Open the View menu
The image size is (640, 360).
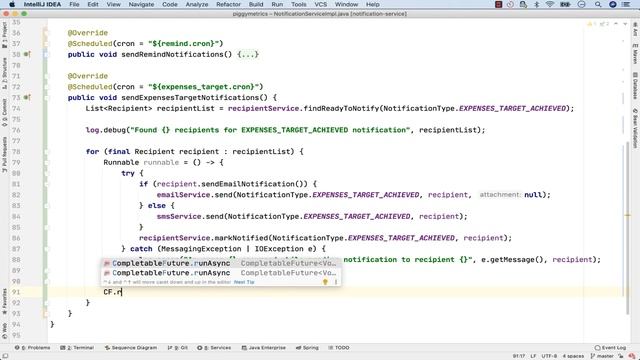tap(113, 4)
